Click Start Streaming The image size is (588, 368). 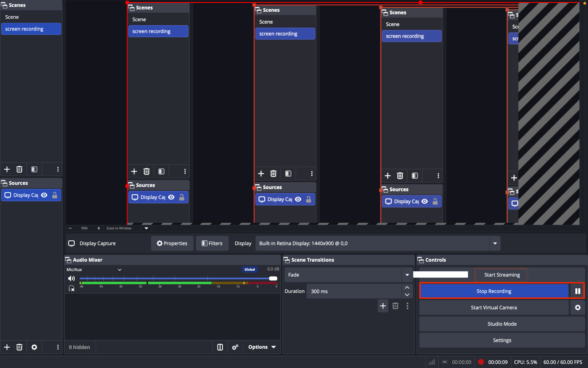(x=502, y=275)
